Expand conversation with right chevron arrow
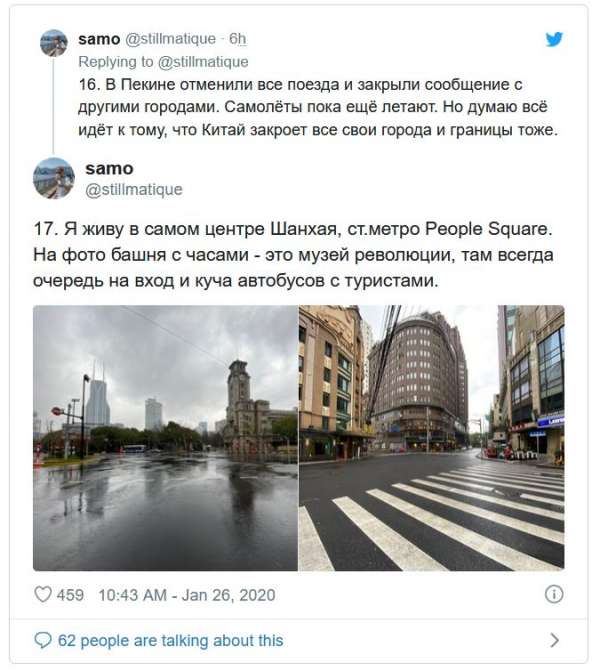600x671 pixels. point(554,640)
